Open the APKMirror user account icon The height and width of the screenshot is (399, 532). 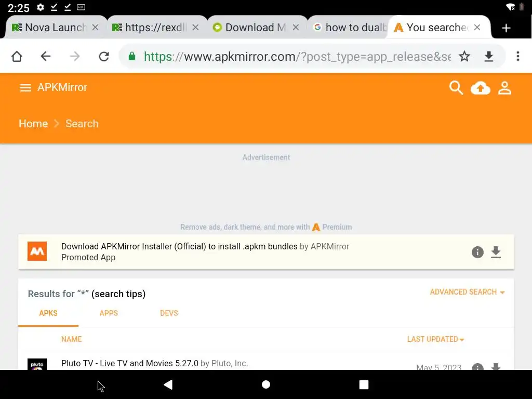tap(504, 88)
